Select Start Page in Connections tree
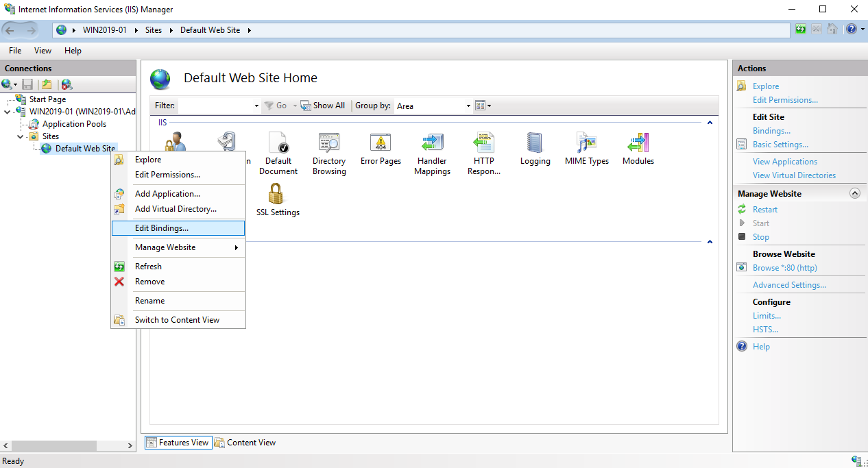The height and width of the screenshot is (468, 868). point(47,99)
